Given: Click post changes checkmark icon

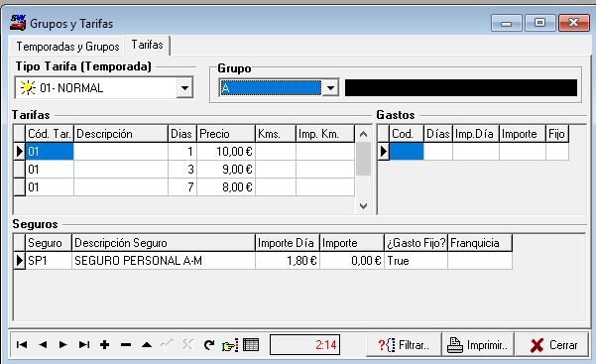Looking at the screenshot, I should pos(167,345).
